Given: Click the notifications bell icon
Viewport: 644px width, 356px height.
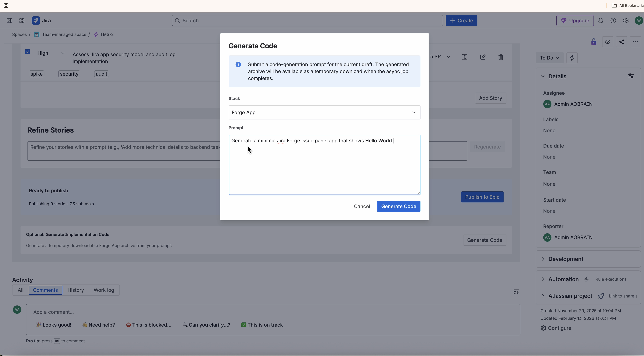Looking at the screenshot, I should [x=600, y=21].
